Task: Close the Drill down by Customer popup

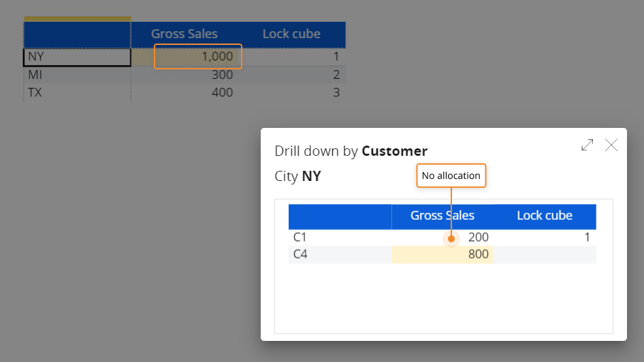Action: [x=611, y=145]
